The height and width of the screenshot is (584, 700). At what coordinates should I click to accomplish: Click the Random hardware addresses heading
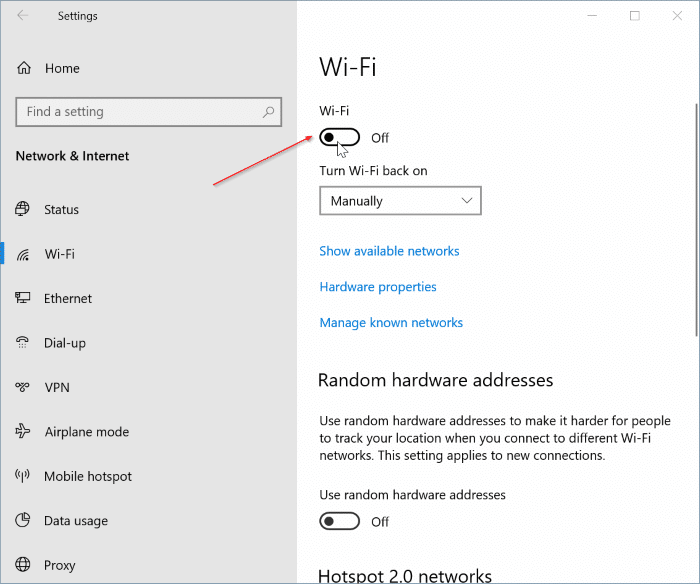tap(435, 380)
